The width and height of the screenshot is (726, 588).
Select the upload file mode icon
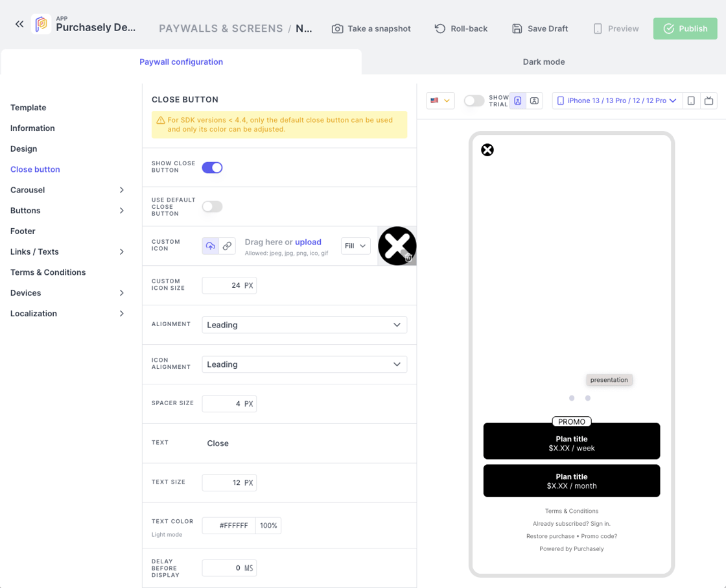pyautogui.click(x=211, y=246)
